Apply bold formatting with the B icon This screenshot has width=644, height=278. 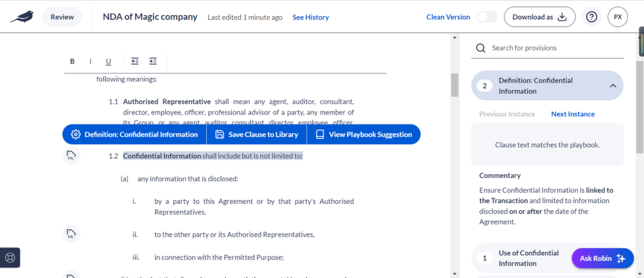tap(72, 61)
